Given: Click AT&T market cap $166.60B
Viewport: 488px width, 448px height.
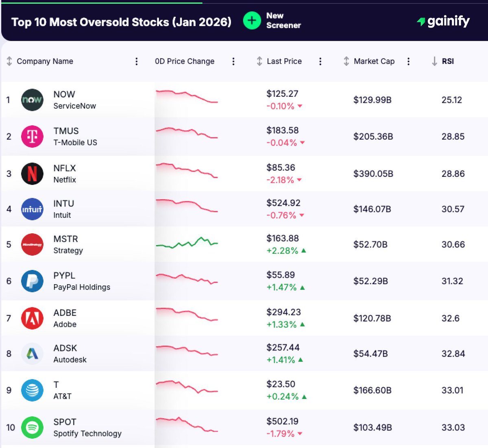Looking at the screenshot, I should [x=373, y=390].
